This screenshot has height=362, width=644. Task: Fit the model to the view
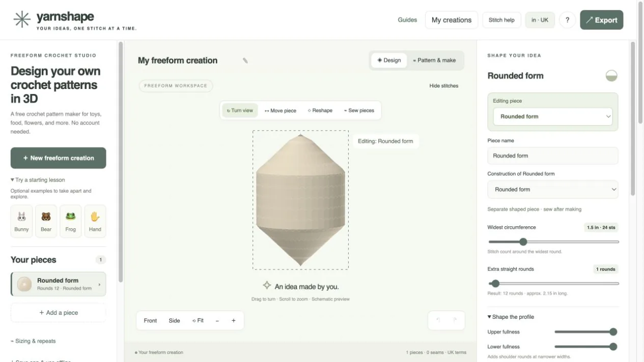(x=198, y=321)
